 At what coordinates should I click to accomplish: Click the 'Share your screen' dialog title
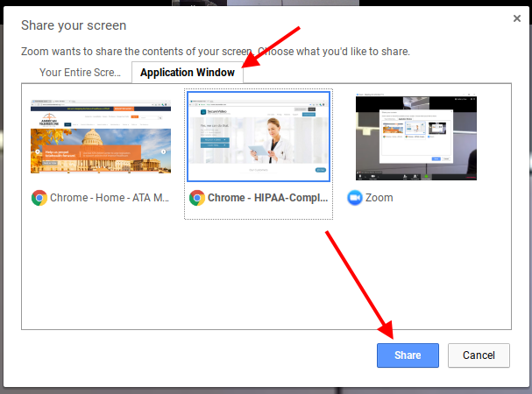74,25
